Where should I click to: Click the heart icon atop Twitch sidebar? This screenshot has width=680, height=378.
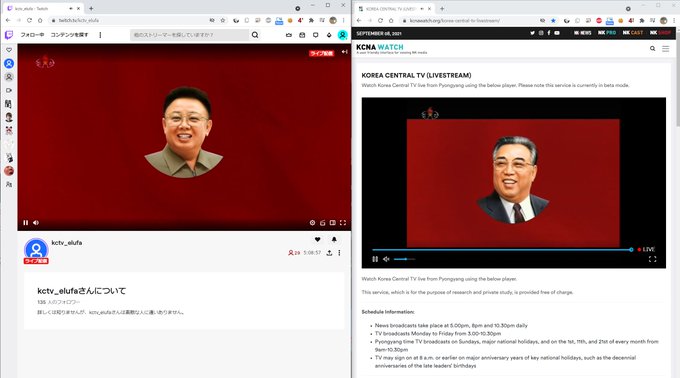click(x=9, y=50)
